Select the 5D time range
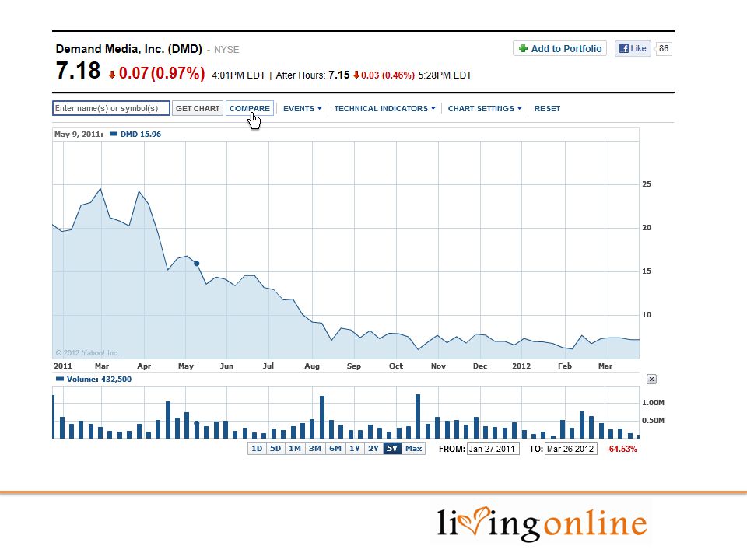This screenshot has height=560, width=747. (x=275, y=449)
